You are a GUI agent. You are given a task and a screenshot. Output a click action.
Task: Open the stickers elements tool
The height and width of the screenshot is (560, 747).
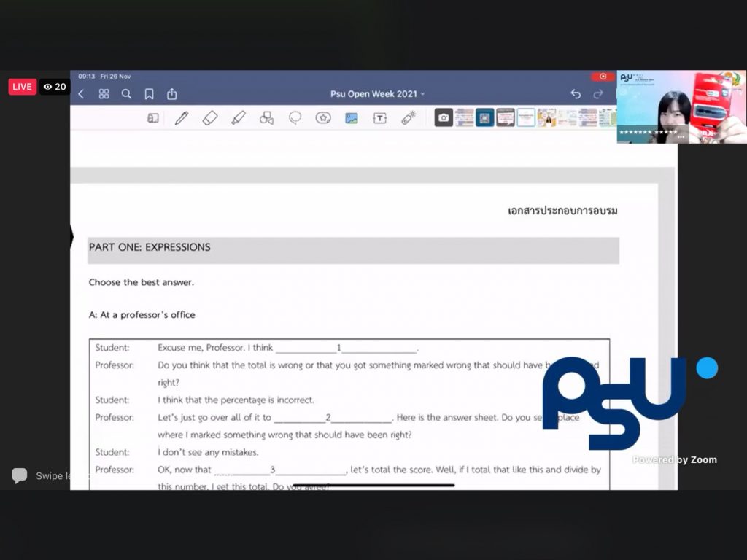point(323,118)
